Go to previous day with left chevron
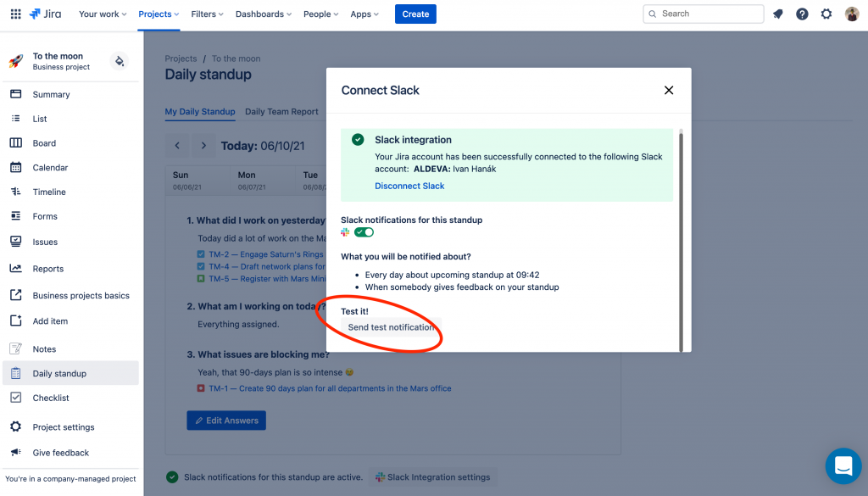 coord(177,146)
